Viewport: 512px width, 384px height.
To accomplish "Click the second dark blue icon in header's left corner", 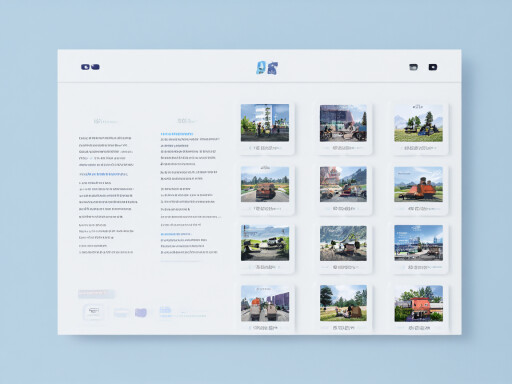I will pyautogui.click(x=95, y=67).
